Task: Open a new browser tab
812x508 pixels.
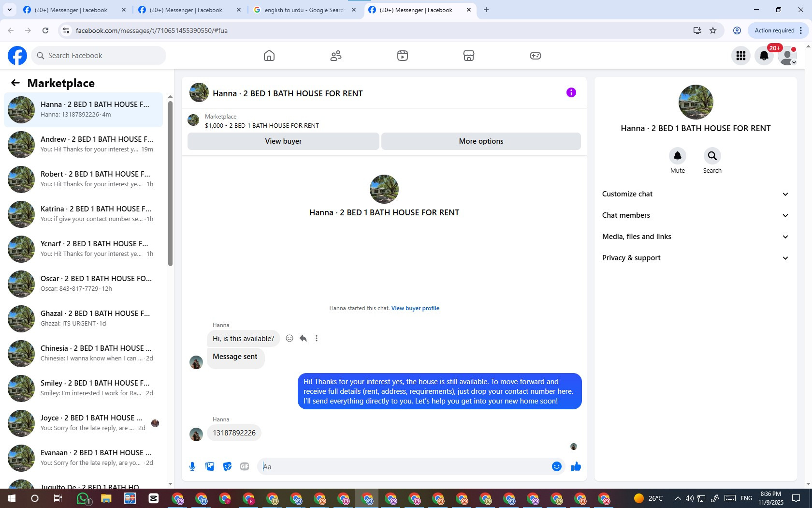Action: [486, 10]
